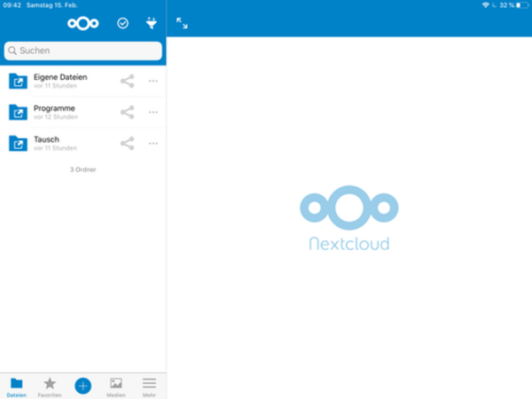Switch to the Favoriten tab
Image resolution: width=532 pixels, height=399 pixels.
coord(50,387)
